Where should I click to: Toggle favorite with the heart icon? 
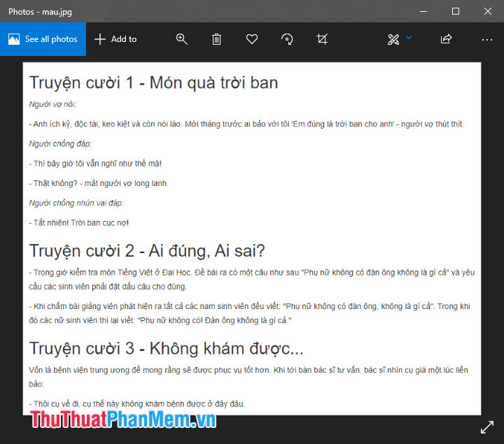click(x=252, y=39)
